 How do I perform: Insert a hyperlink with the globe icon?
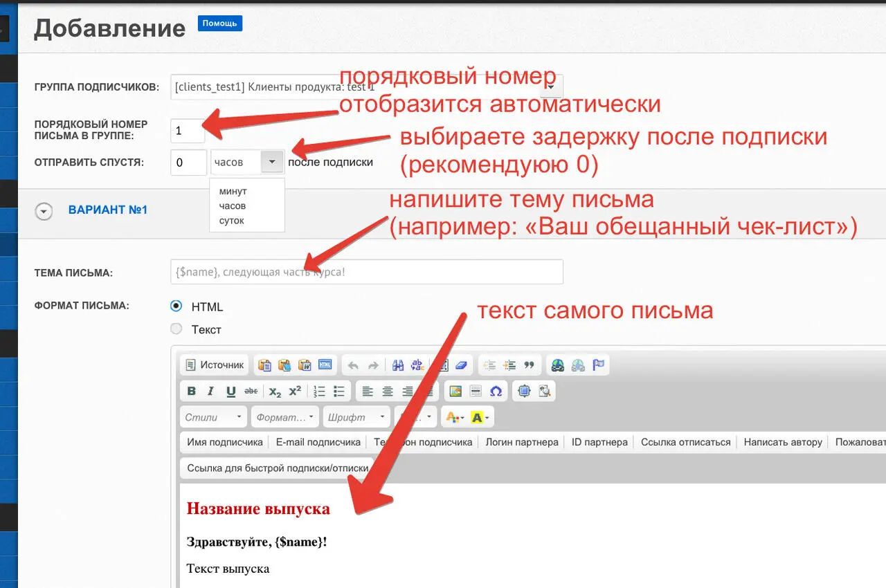tap(558, 365)
